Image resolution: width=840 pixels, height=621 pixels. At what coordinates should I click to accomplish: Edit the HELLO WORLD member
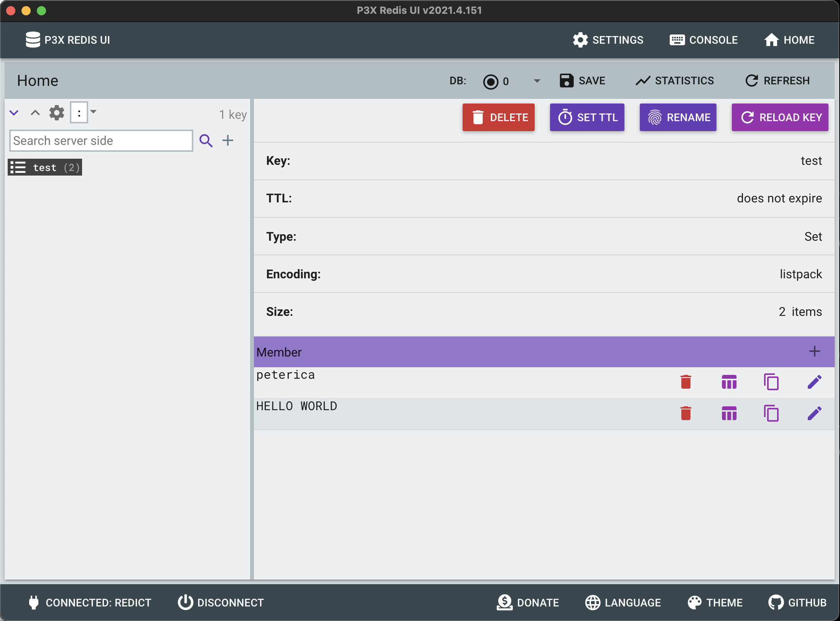click(814, 413)
